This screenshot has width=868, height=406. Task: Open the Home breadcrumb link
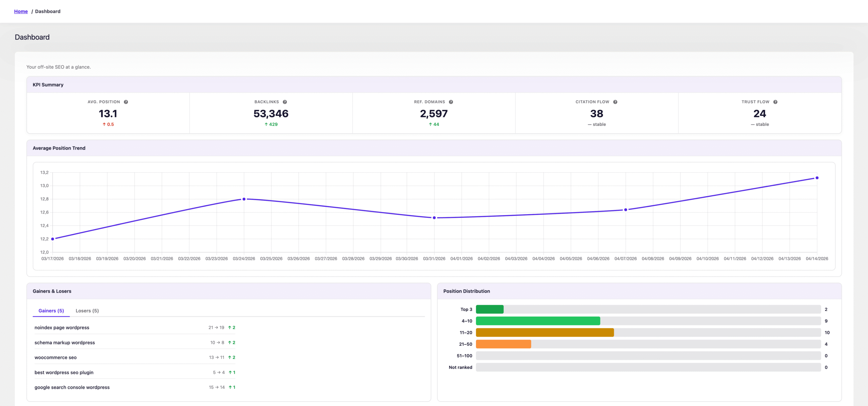click(21, 11)
